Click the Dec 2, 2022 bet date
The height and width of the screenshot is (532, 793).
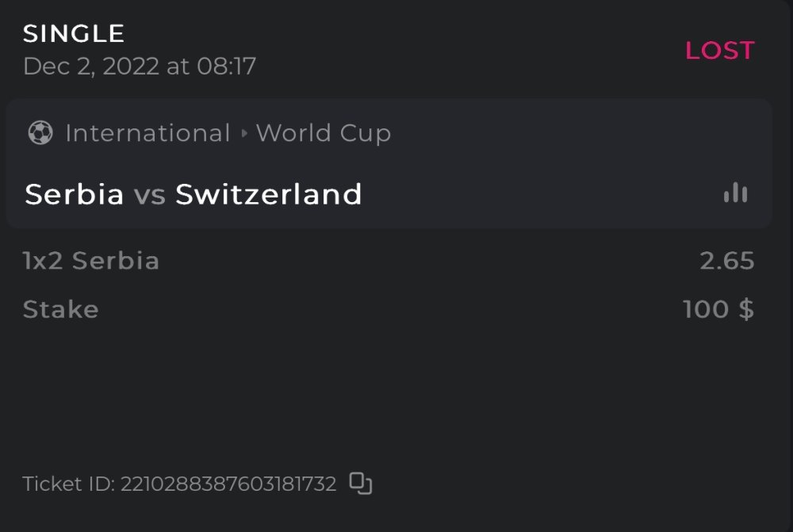coord(91,66)
